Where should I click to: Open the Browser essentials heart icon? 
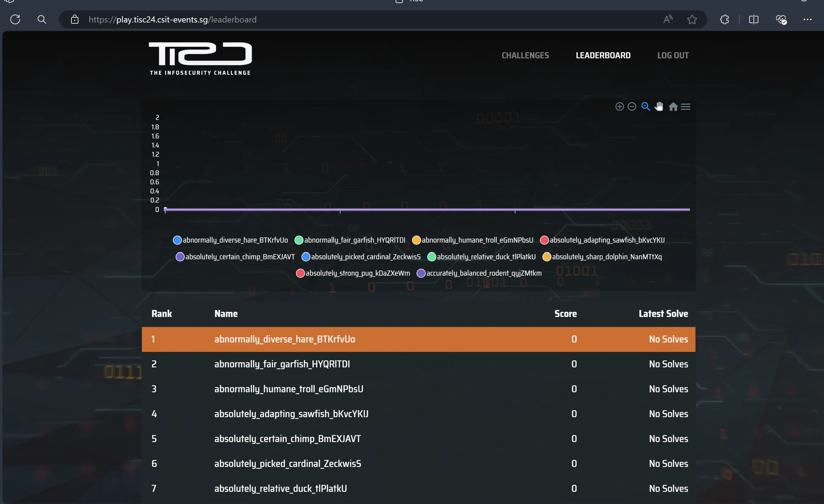[781, 19]
